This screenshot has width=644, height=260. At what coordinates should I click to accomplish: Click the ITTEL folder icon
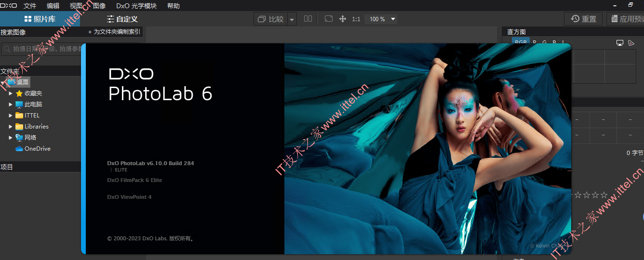pos(19,116)
